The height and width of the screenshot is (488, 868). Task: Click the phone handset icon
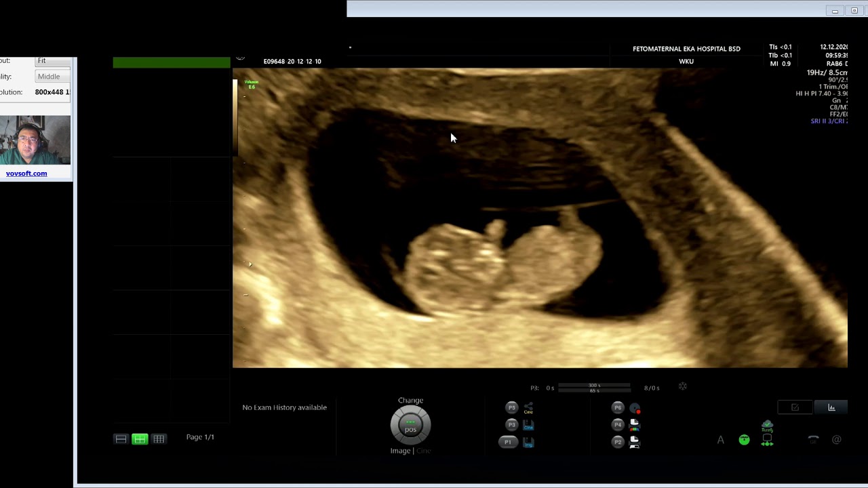point(814,440)
